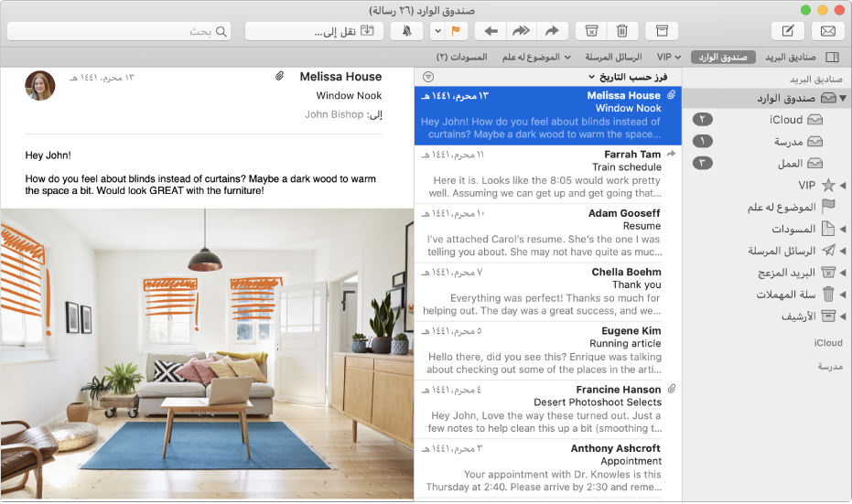852x504 pixels.
Task: Flag the message with orange flag
Action: [456, 31]
